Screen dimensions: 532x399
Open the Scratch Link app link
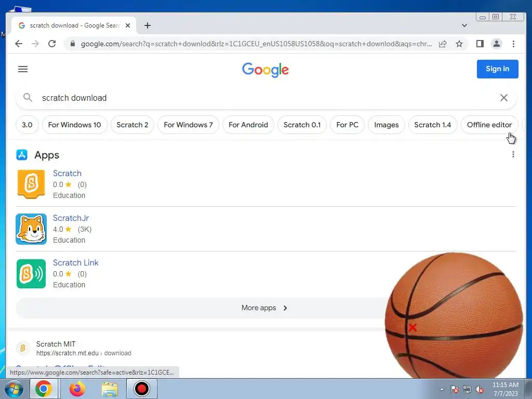coord(76,262)
